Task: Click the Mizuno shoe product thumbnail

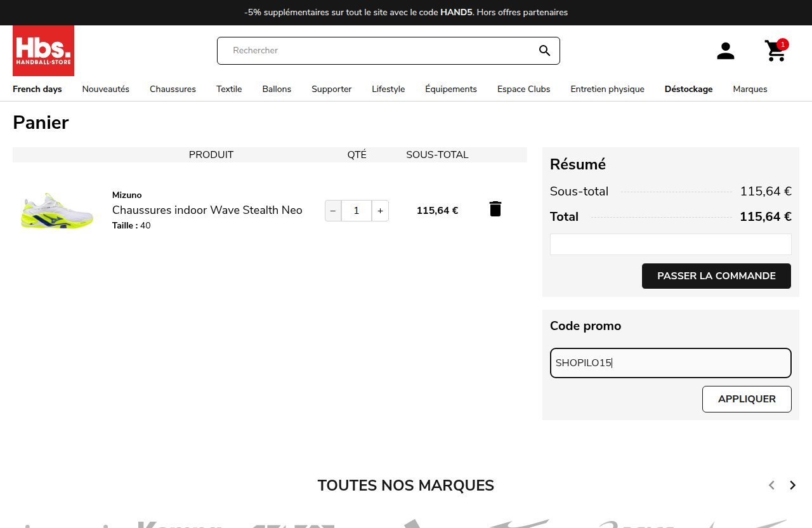Action: (x=56, y=211)
